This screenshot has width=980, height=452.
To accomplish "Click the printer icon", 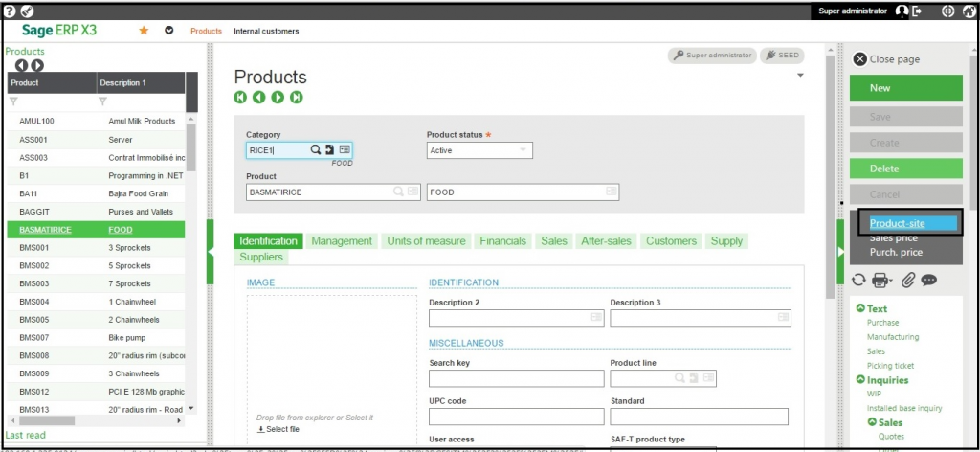I will click(881, 281).
